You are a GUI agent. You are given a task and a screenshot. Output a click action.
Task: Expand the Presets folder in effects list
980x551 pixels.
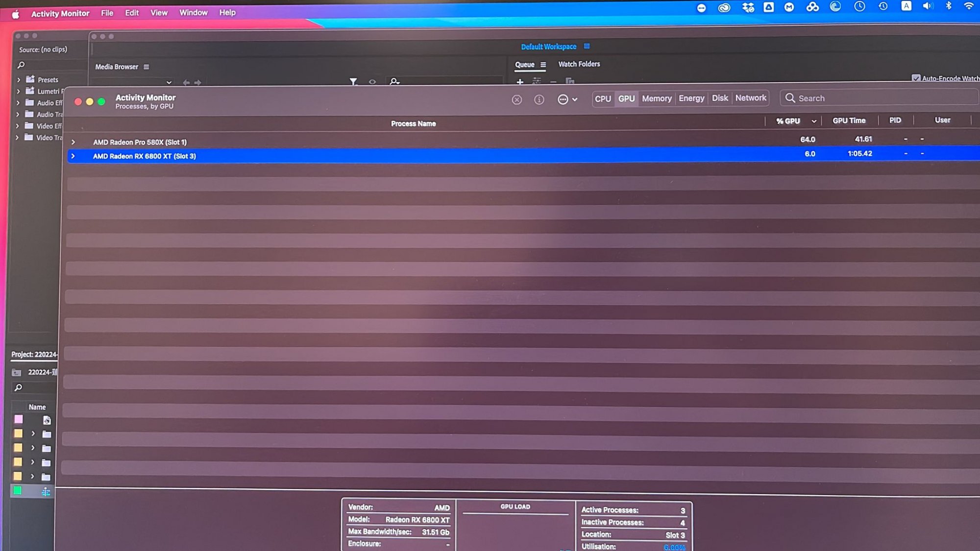[x=19, y=79]
